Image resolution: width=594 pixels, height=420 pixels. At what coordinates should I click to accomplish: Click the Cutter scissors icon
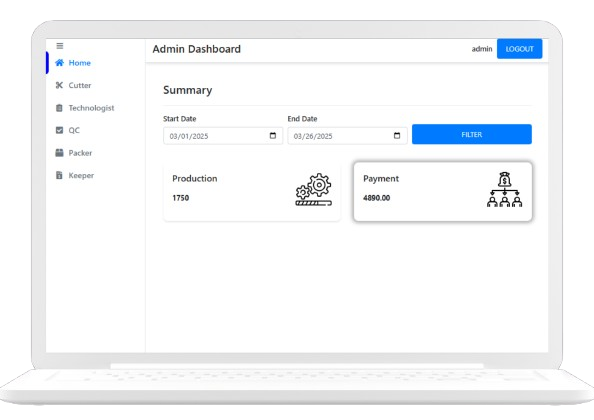coord(59,85)
